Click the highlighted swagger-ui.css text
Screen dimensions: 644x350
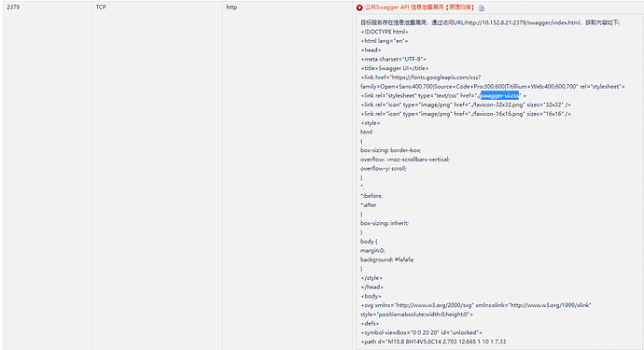point(500,96)
